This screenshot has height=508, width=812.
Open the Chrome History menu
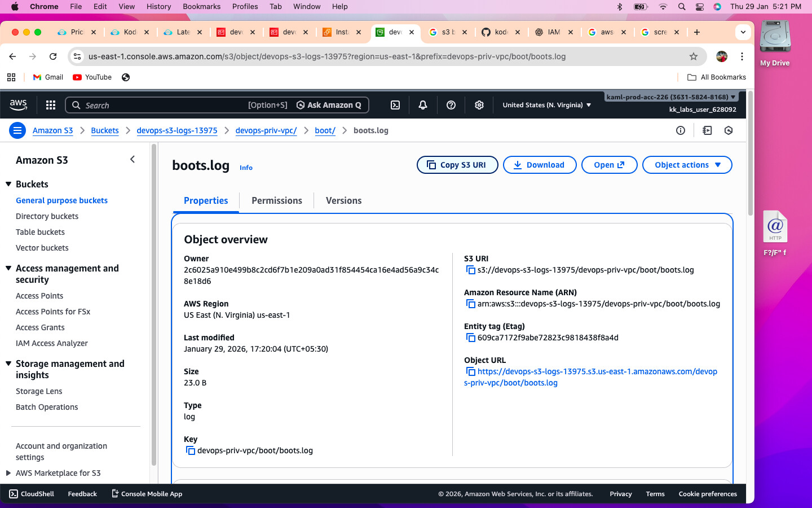(158, 7)
